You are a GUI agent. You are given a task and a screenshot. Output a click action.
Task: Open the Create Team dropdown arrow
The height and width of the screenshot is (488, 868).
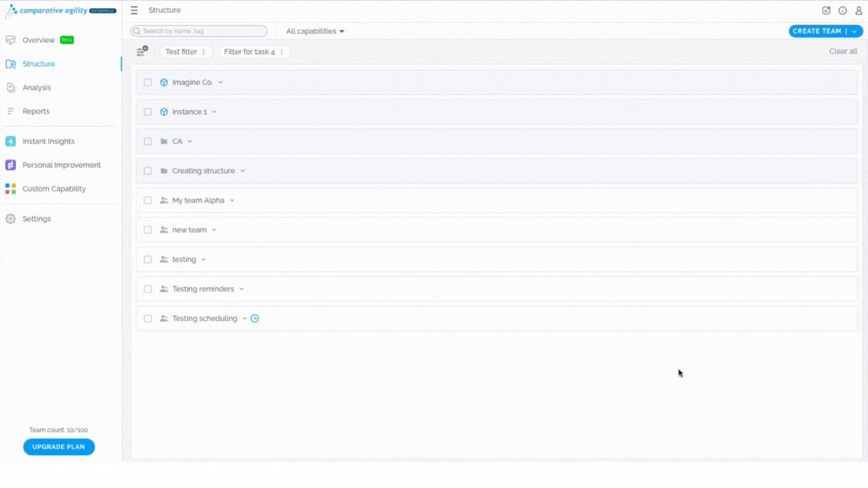[x=854, y=31]
